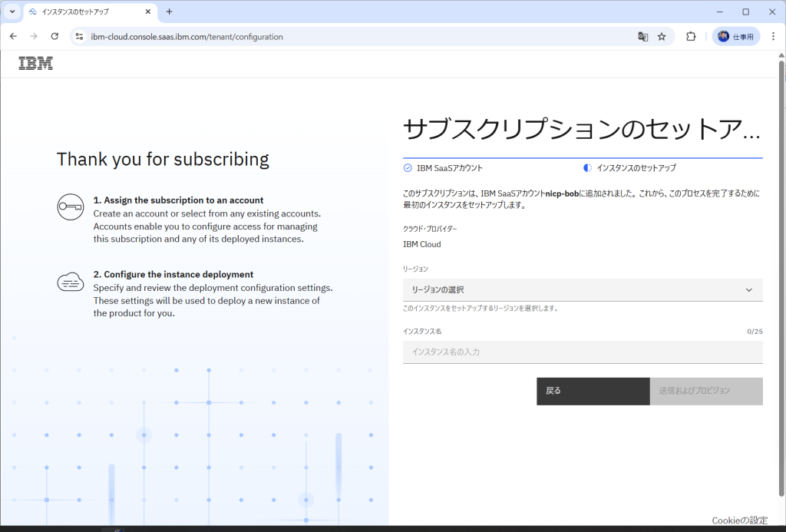Select the インスタンスのセットアップ browser tab
Screen dimensions: 786x532
pos(91,12)
